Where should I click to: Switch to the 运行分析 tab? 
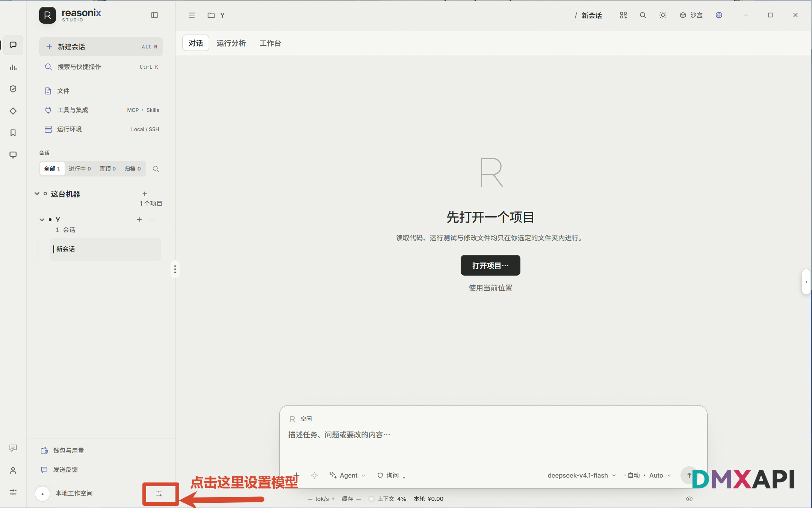click(x=231, y=43)
